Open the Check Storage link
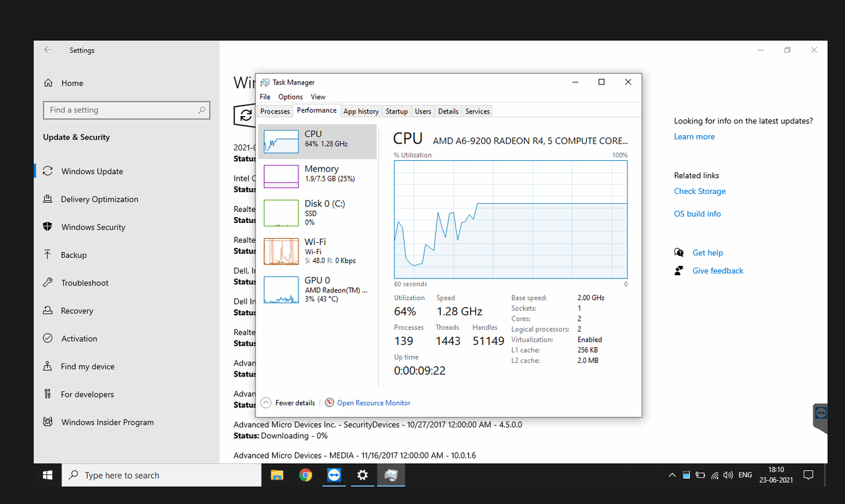The width and height of the screenshot is (845, 504). pyautogui.click(x=699, y=191)
